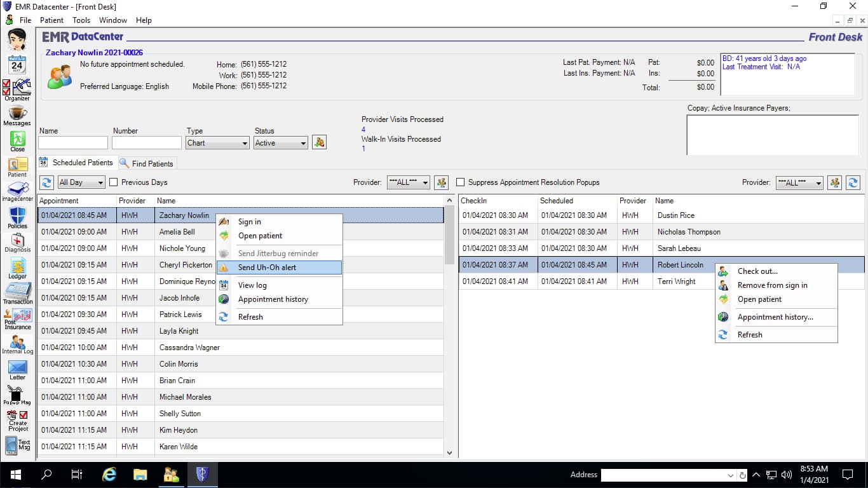Open the Imagecenter scanner icon
Viewport: 868px width, 488px height.
pos(17,189)
